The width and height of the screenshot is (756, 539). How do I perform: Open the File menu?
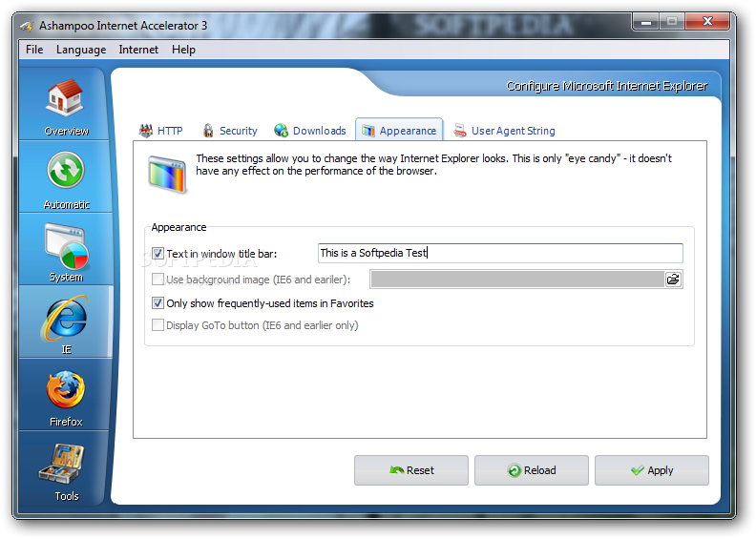(34, 50)
